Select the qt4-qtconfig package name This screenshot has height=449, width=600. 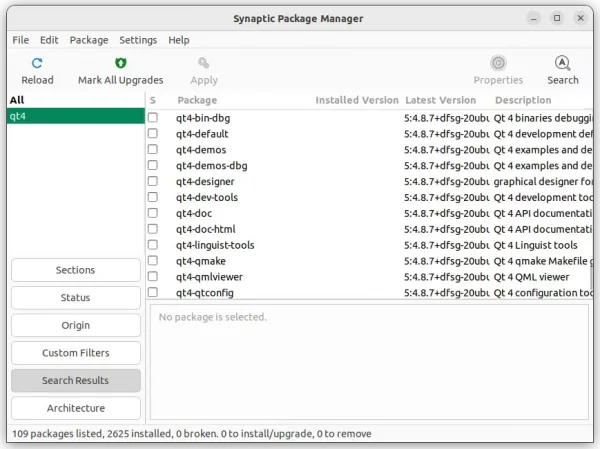205,293
